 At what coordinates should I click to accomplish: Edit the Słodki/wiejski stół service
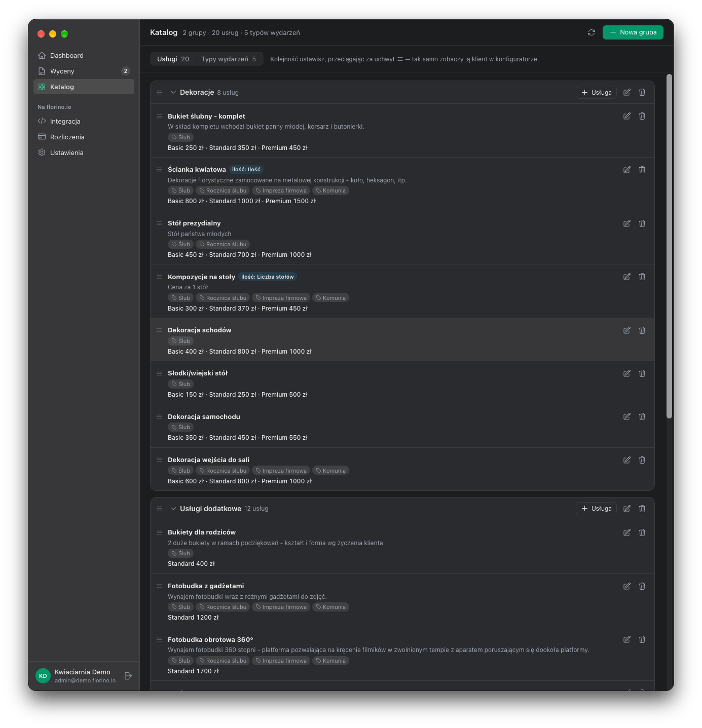[x=627, y=373]
